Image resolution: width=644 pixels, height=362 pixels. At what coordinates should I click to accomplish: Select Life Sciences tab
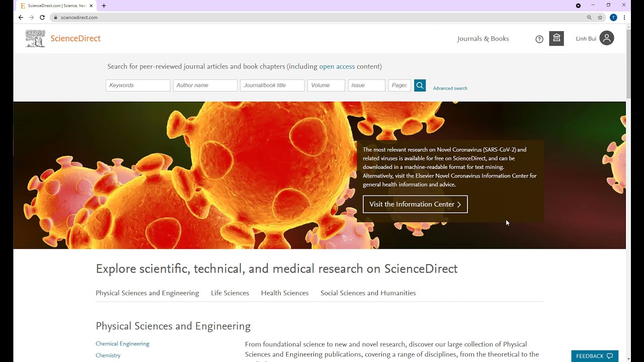pos(230,293)
